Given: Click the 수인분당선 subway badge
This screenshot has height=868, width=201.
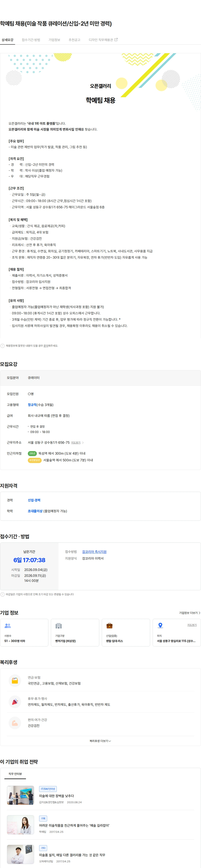Looking at the screenshot, I should pos(35,460).
